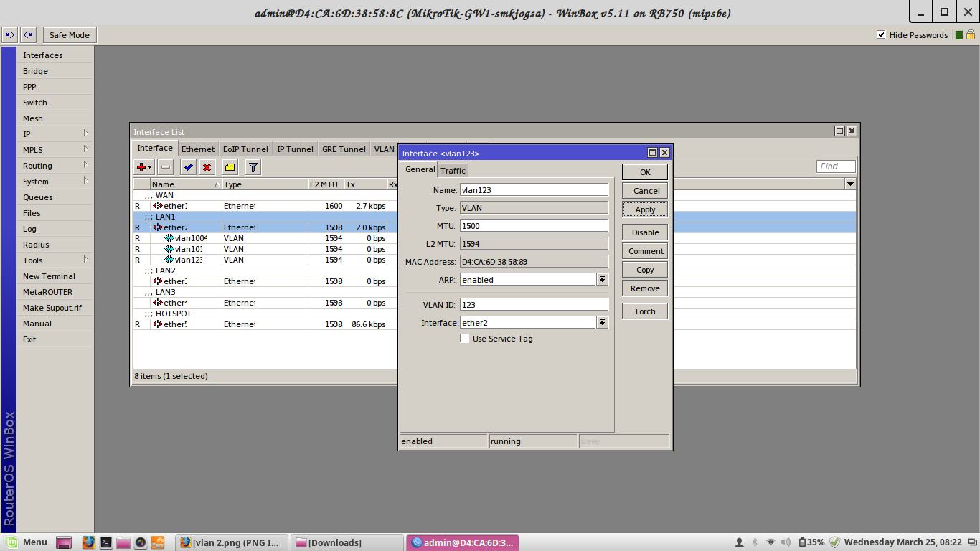Select the vlan101 row in Interface List

click(x=265, y=249)
